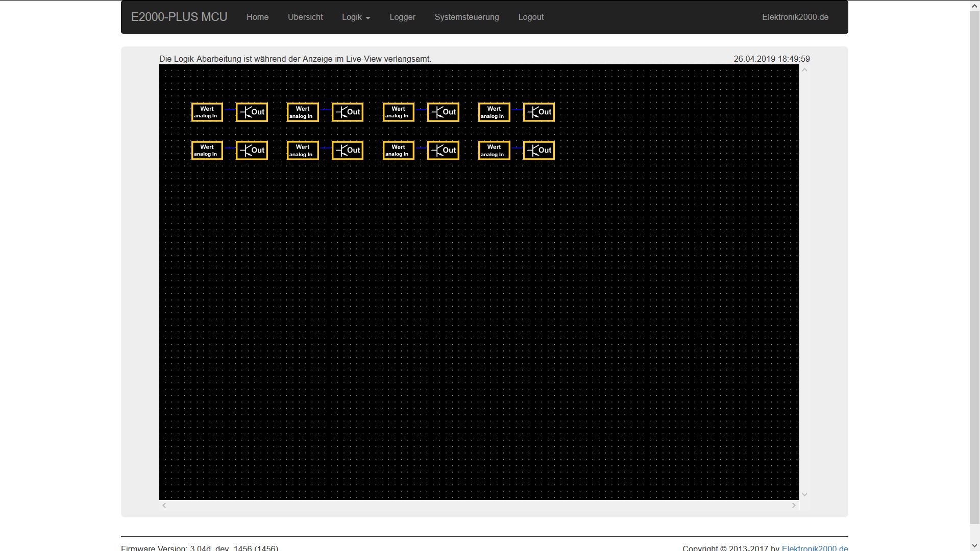Viewport: 980px width, 551px height.
Task: Click the Logout link
Action: (531, 17)
